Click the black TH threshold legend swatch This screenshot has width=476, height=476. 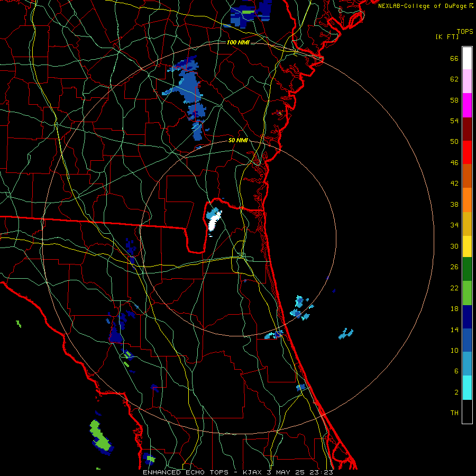coord(467,411)
